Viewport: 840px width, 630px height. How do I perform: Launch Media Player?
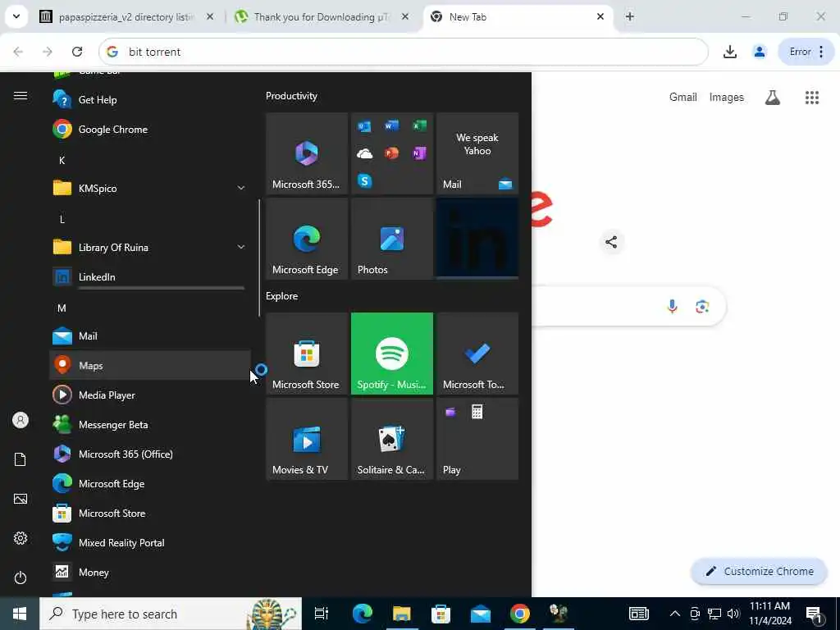150,395
